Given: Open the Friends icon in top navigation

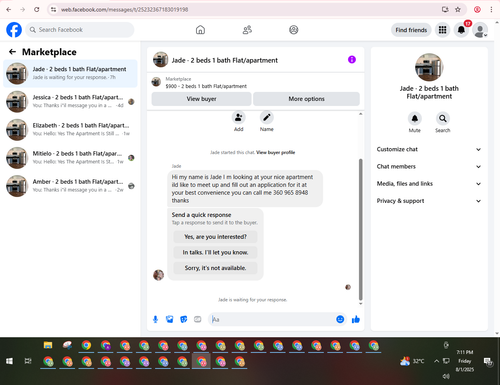Looking at the screenshot, I should pos(247,30).
